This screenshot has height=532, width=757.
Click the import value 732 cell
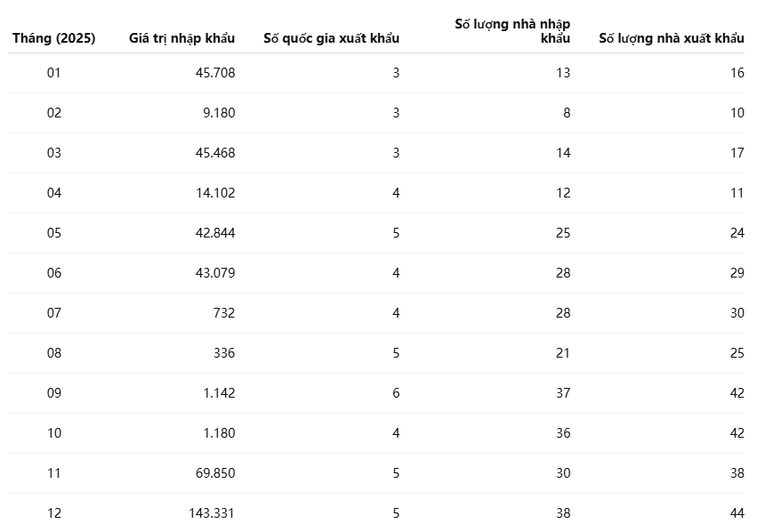(223, 313)
